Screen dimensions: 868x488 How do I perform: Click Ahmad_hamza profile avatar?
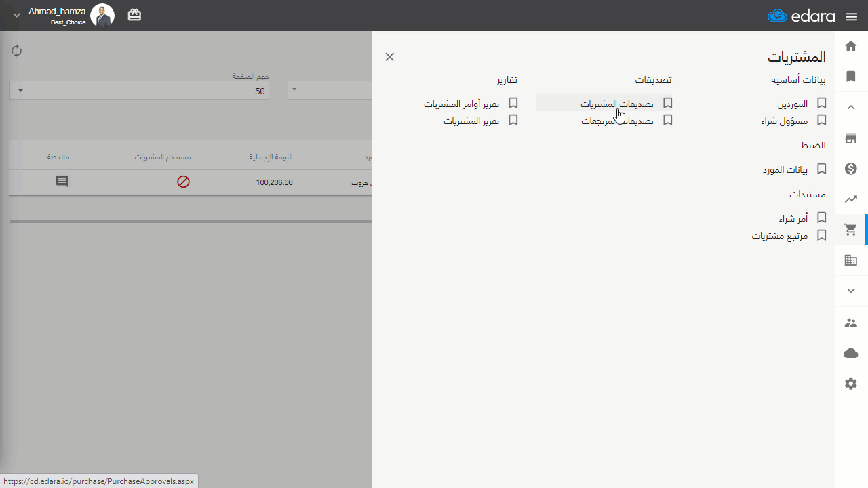tap(102, 15)
